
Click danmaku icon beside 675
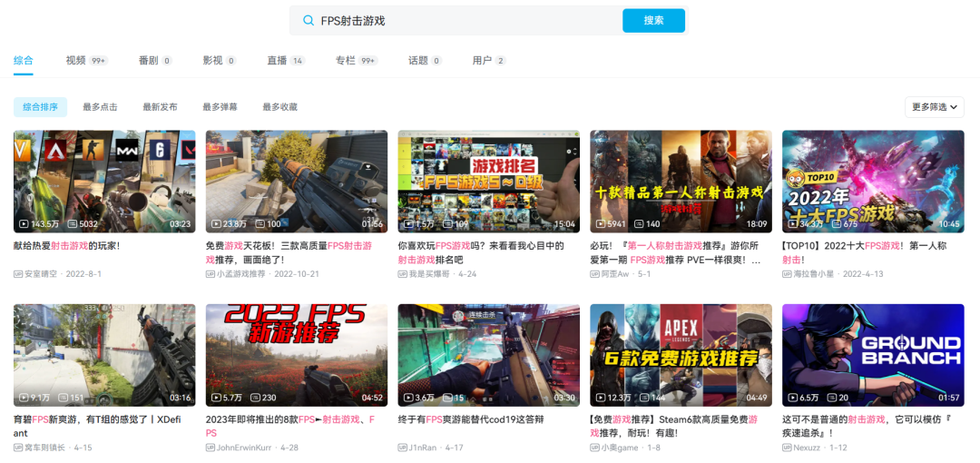(x=836, y=223)
